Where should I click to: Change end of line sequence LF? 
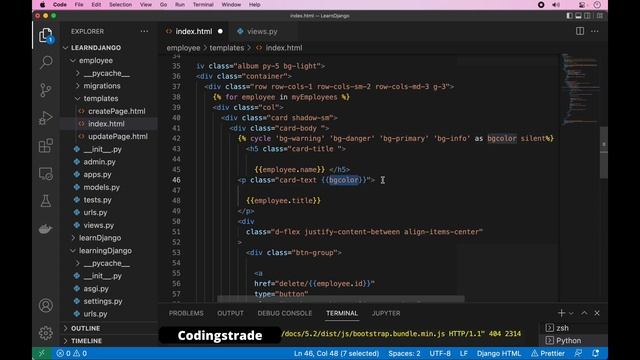coord(464,353)
